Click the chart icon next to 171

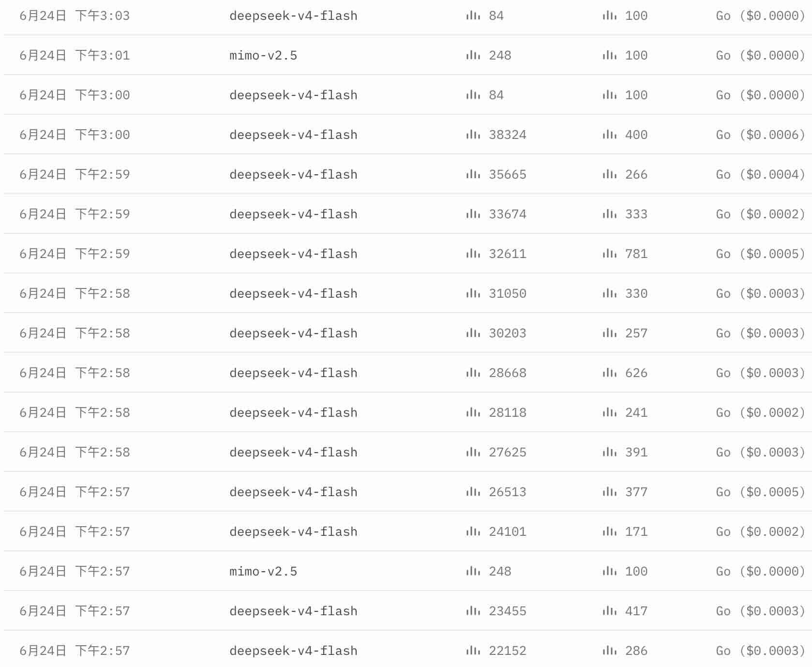coord(609,531)
